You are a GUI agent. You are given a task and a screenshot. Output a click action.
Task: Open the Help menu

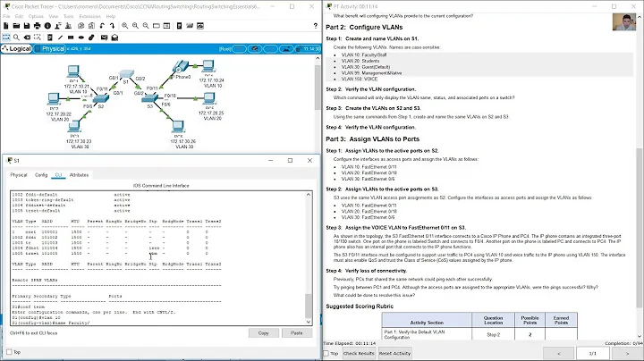coord(111,16)
